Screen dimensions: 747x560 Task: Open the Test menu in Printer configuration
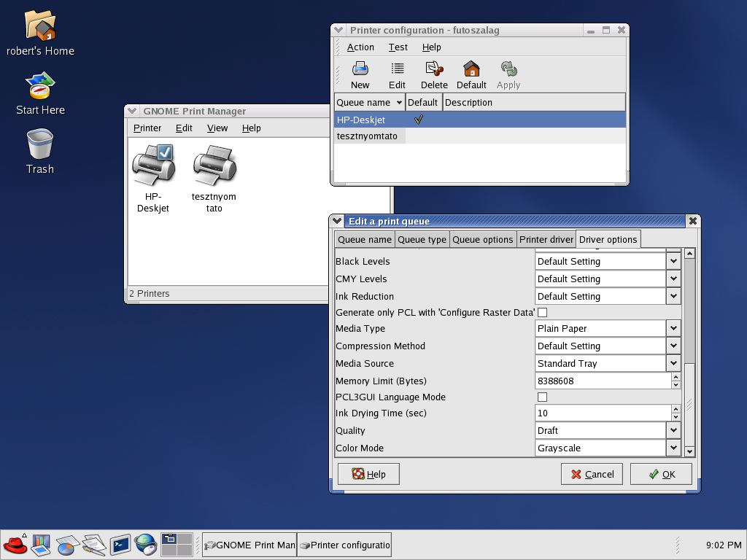coord(398,47)
